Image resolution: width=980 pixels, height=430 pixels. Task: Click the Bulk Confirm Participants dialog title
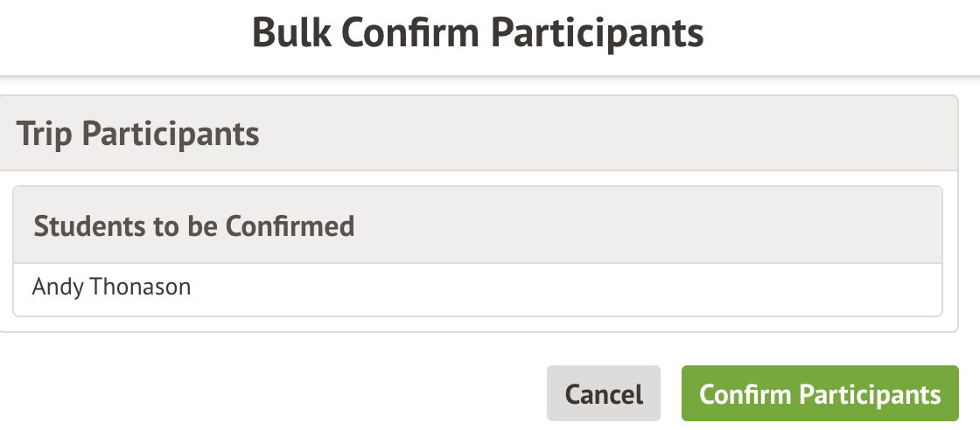(478, 33)
